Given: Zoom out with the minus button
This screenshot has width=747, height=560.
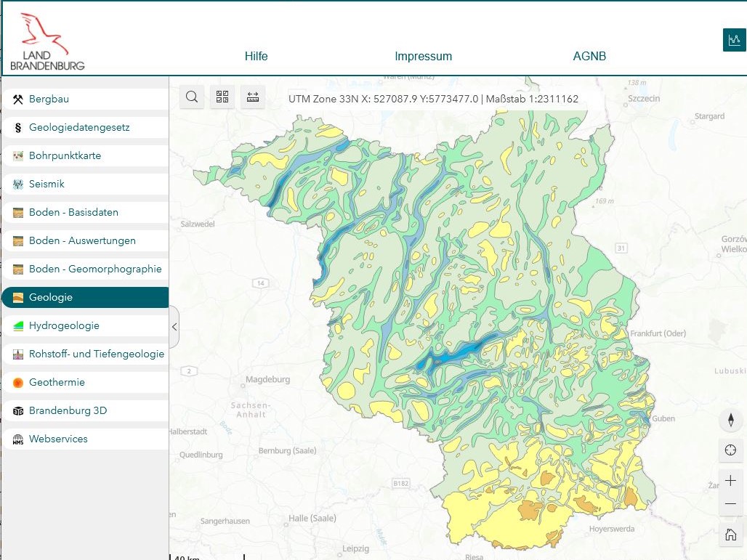Looking at the screenshot, I should (730, 504).
